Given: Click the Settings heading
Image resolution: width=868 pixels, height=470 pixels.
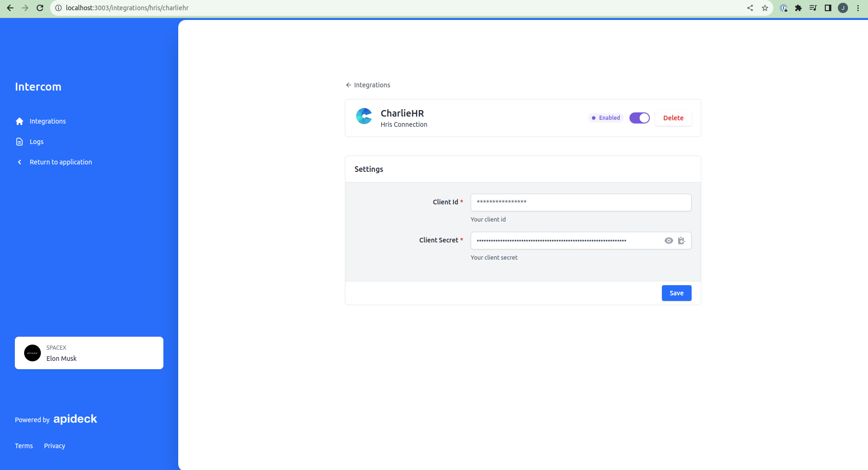Looking at the screenshot, I should pyautogui.click(x=369, y=169).
